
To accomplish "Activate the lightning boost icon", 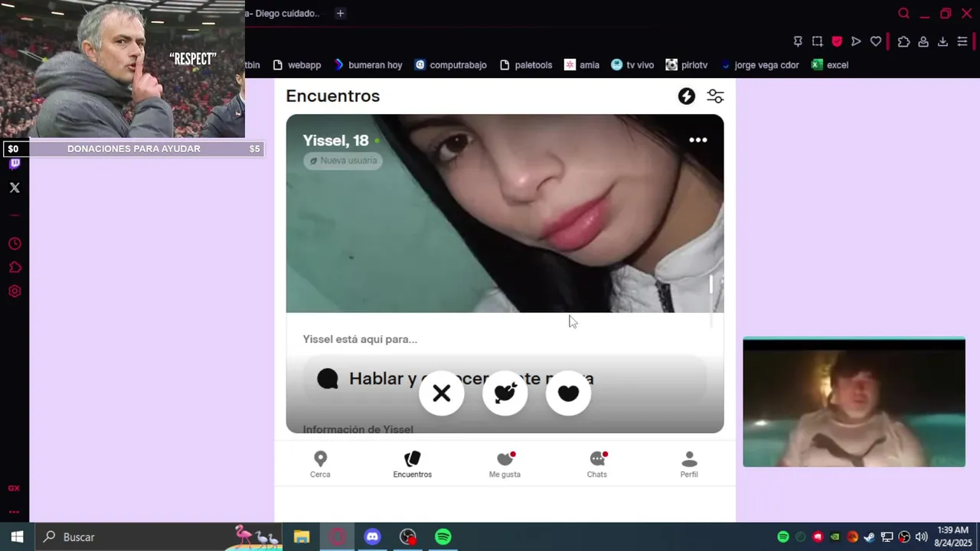I will pos(687,96).
